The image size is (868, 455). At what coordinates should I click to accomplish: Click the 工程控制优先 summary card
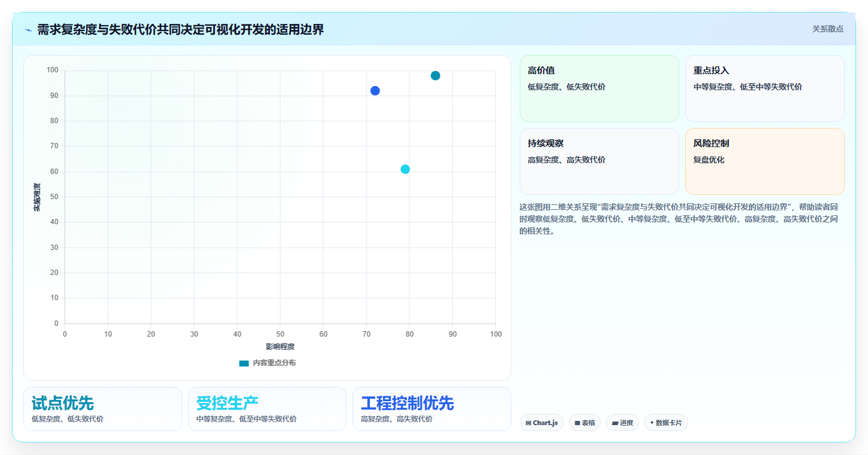point(432,409)
